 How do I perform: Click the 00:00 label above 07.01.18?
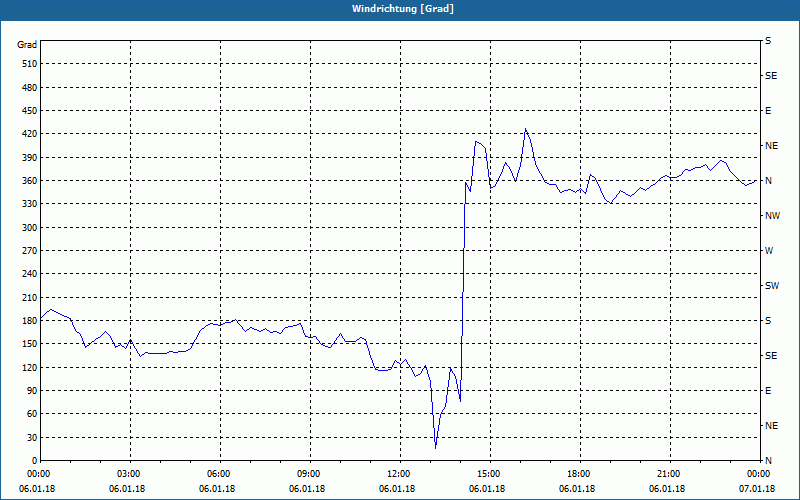pos(759,474)
